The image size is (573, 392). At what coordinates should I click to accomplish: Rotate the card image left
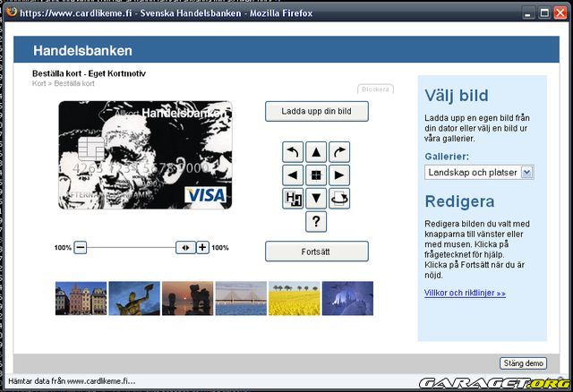[293, 152]
